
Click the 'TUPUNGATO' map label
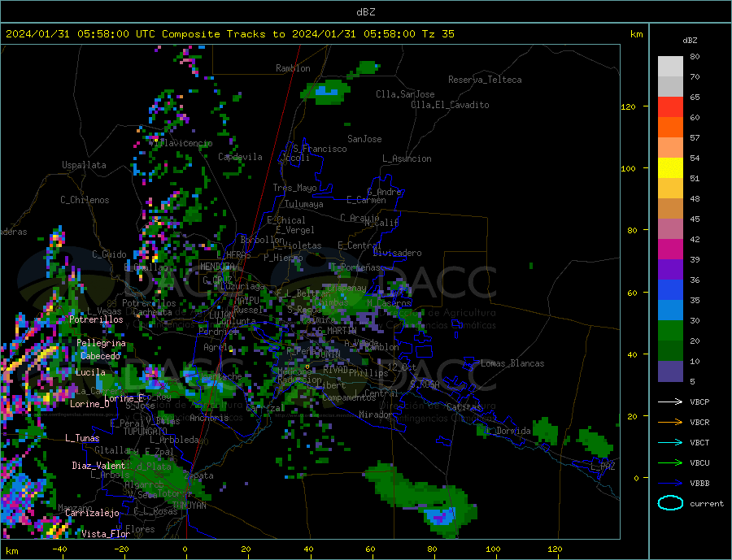[x=146, y=432]
